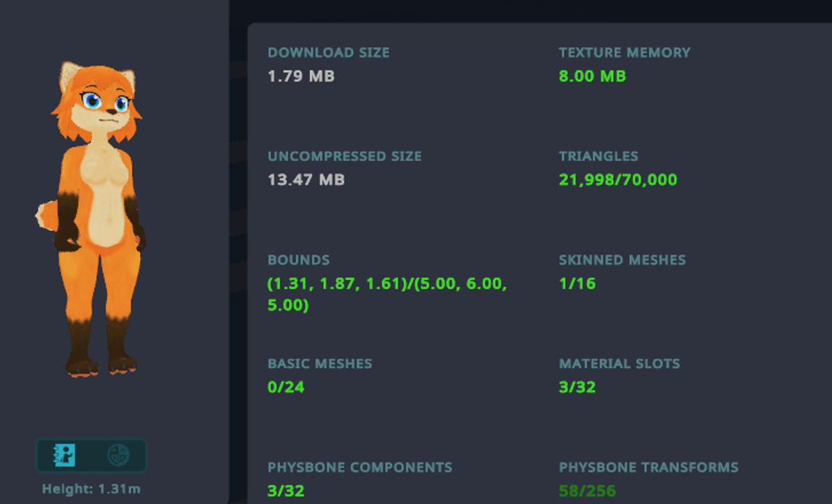The width and height of the screenshot is (832, 504).
Task: Click the Material Slots 3/32 value
Action: (x=577, y=387)
